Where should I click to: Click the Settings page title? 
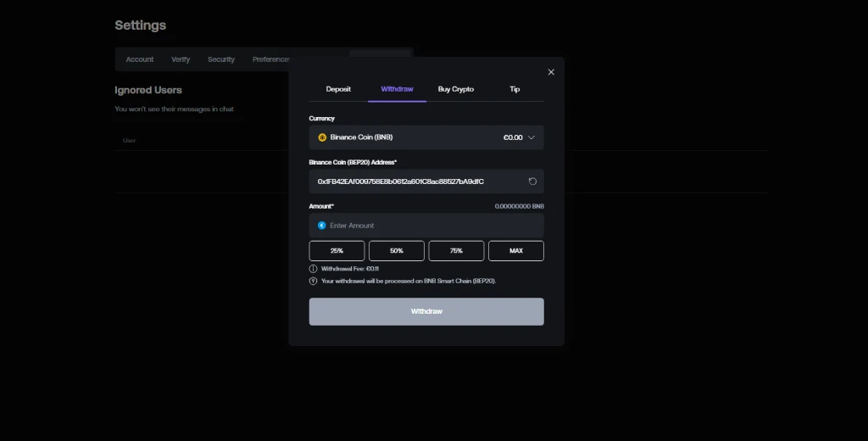(x=140, y=25)
